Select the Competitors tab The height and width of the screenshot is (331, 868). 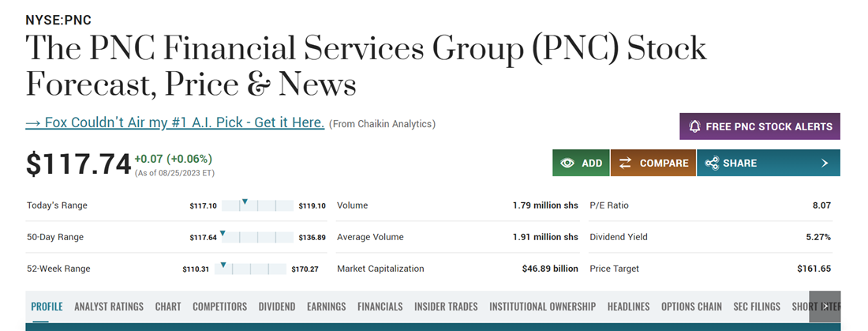(x=219, y=307)
